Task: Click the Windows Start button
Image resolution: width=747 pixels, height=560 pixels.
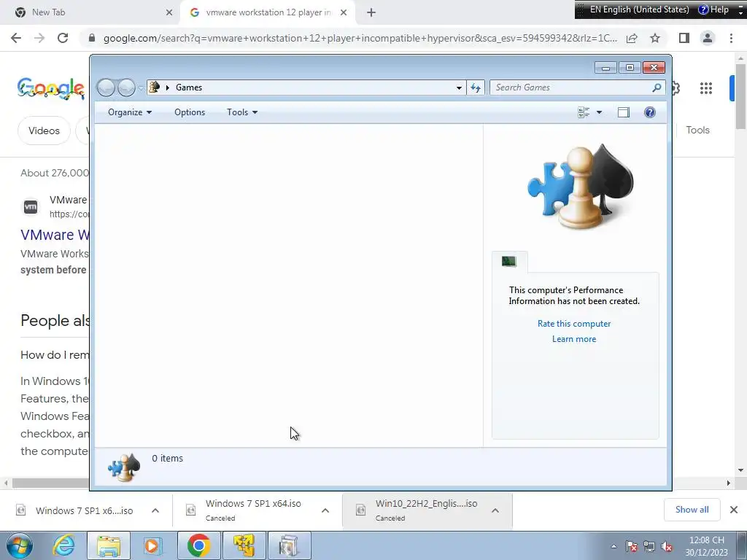Action: pyautogui.click(x=20, y=545)
